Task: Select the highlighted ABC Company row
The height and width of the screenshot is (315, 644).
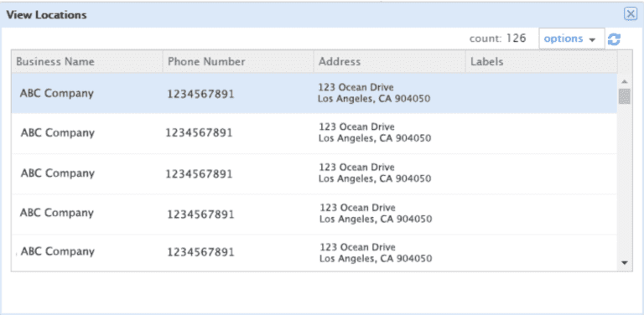Action: [314, 94]
